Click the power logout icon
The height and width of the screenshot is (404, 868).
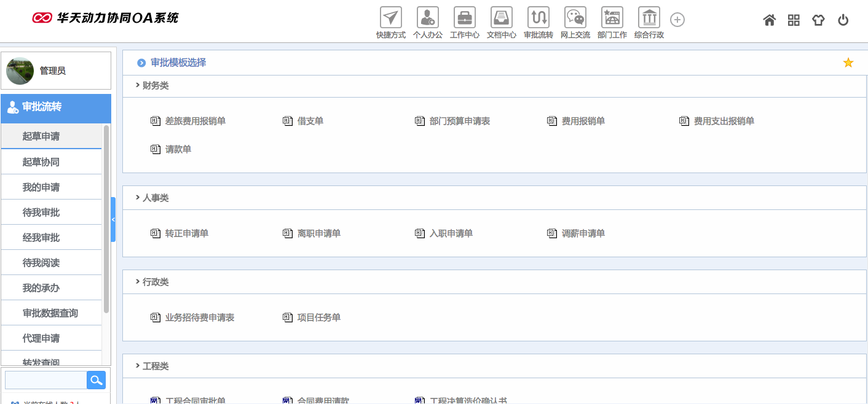[843, 20]
